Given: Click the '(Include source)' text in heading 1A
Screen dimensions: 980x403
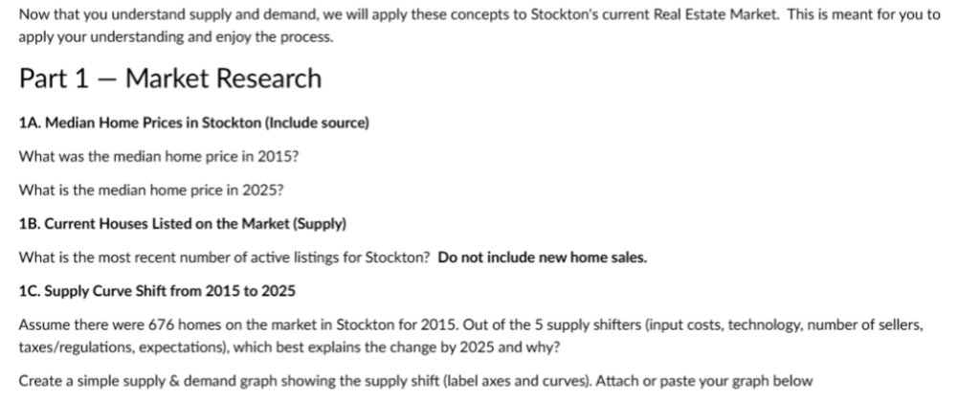Looking at the screenshot, I should tap(317, 123).
